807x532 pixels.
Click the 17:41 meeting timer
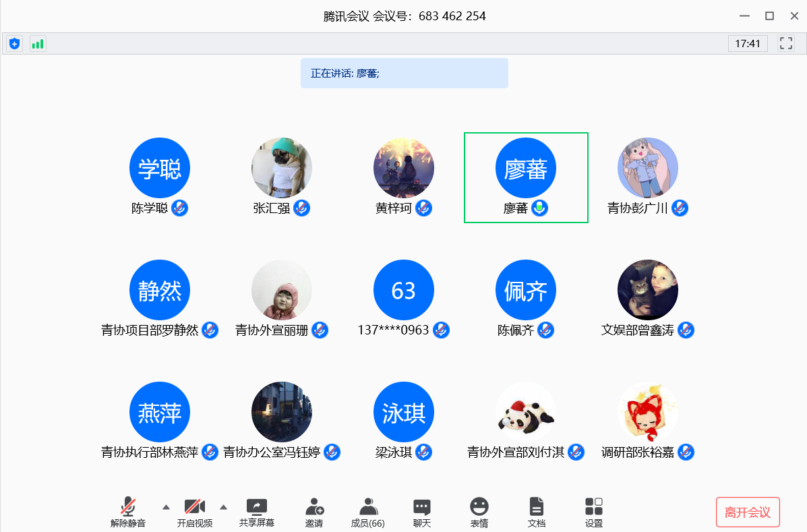[748, 44]
